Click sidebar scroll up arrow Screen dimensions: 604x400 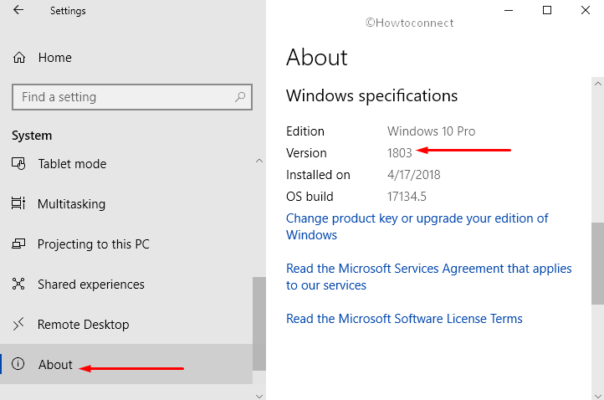tap(259, 161)
